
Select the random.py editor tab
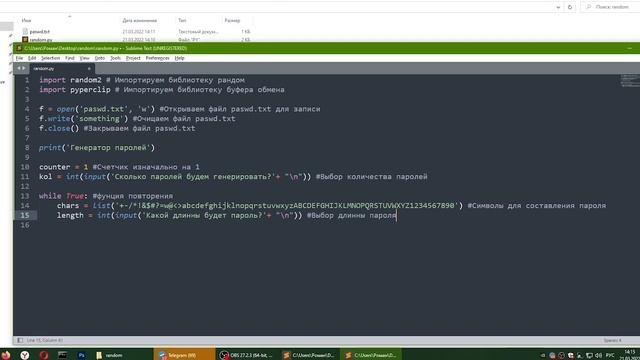[61, 69]
